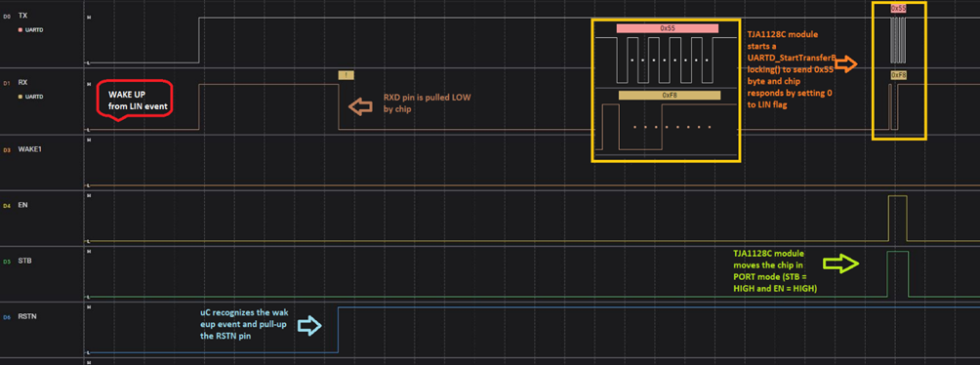Click the STB high pulse on the waveform
980x365 pixels.
pyautogui.click(x=897, y=273)
